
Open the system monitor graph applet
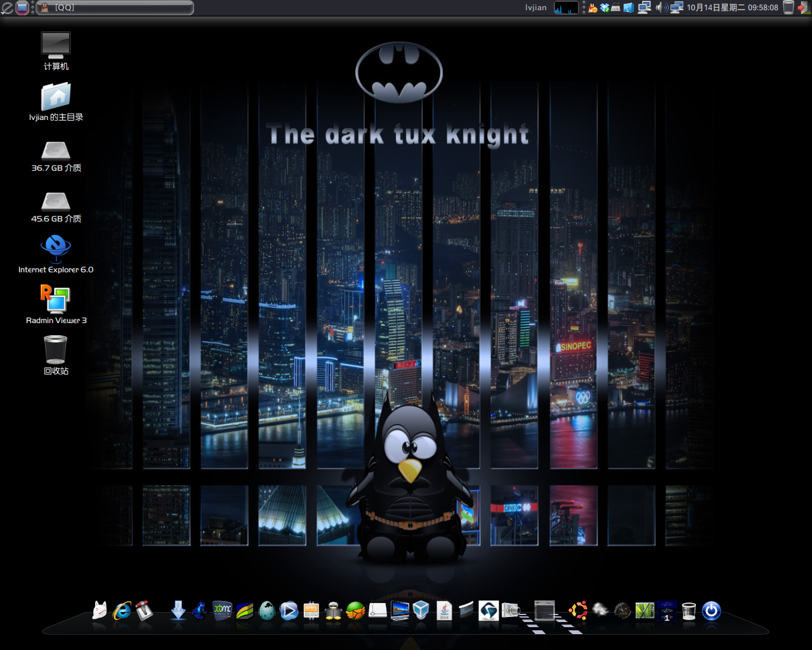566,8
